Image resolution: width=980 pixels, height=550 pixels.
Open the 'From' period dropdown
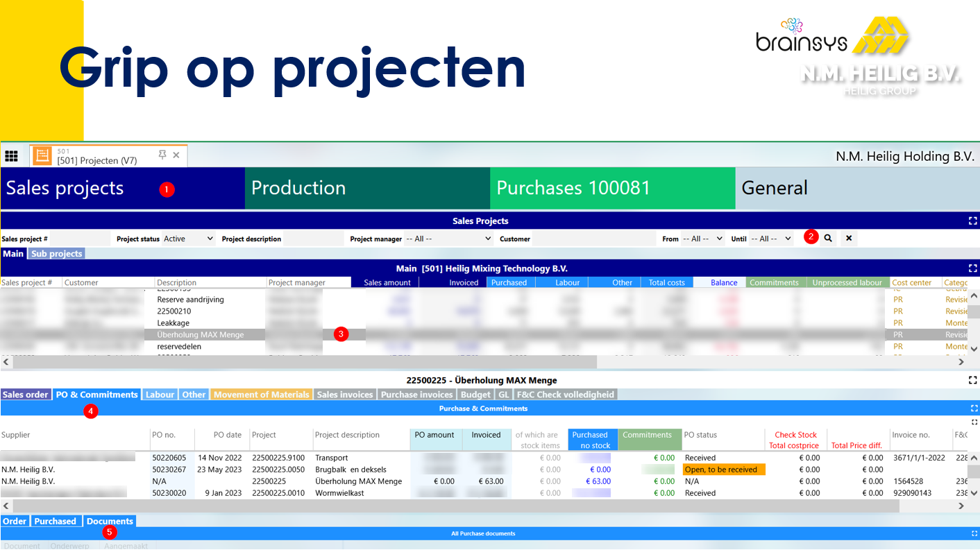(x=703, y=237)
